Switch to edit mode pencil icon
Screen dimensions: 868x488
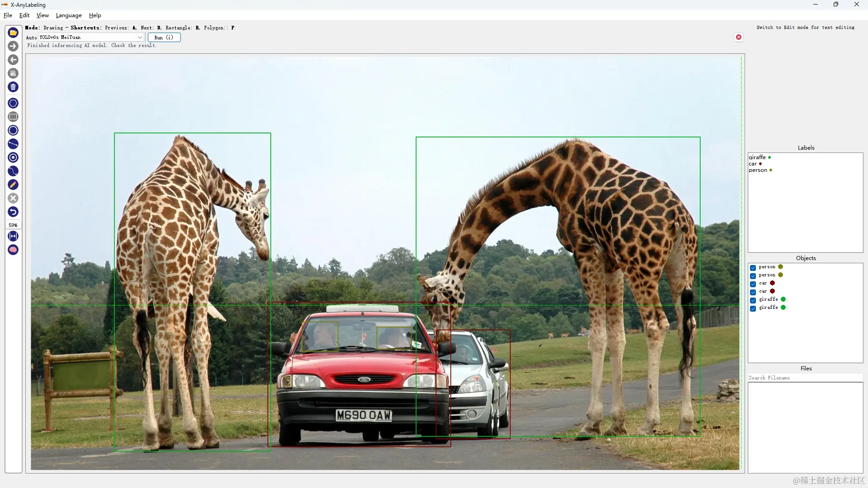point(13,185)
